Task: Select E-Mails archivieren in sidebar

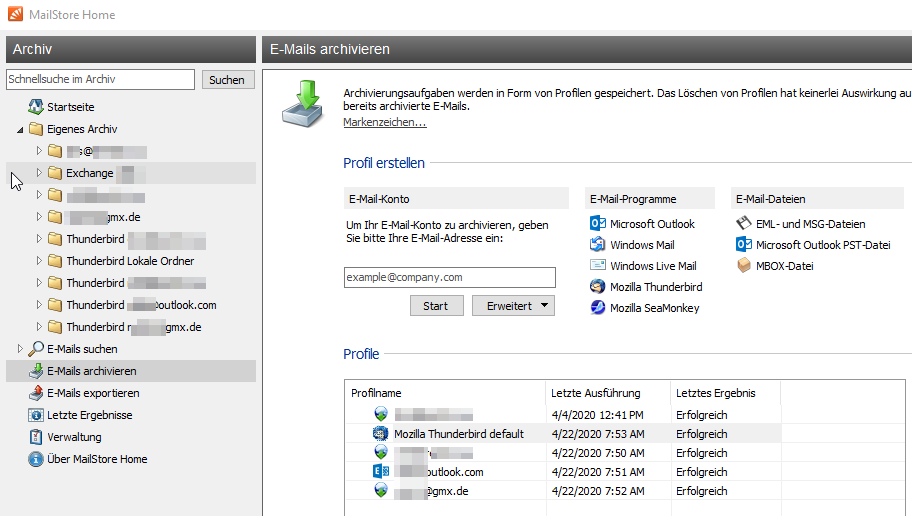Action: (91, 371)
